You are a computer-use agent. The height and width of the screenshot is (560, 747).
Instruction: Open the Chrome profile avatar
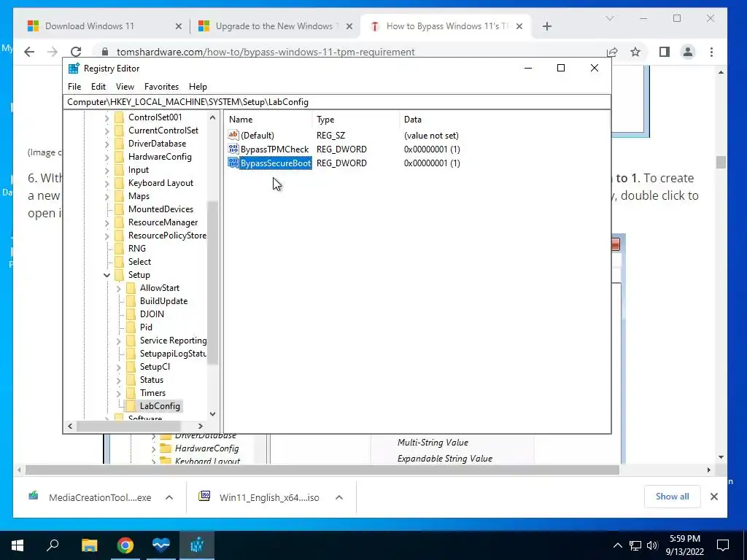pos(688,52)
